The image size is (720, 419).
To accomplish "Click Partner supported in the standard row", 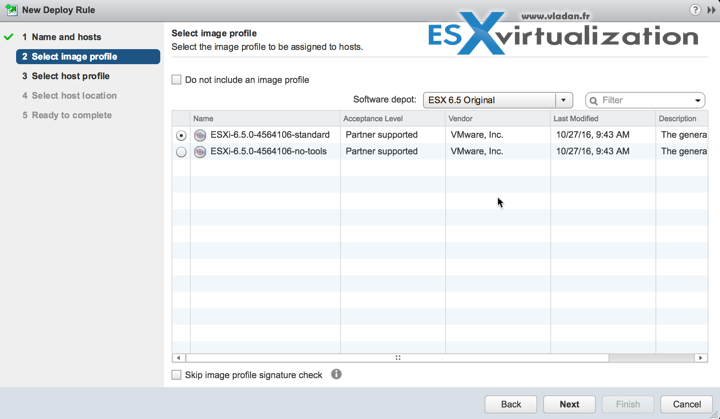I will click(382, 135).
